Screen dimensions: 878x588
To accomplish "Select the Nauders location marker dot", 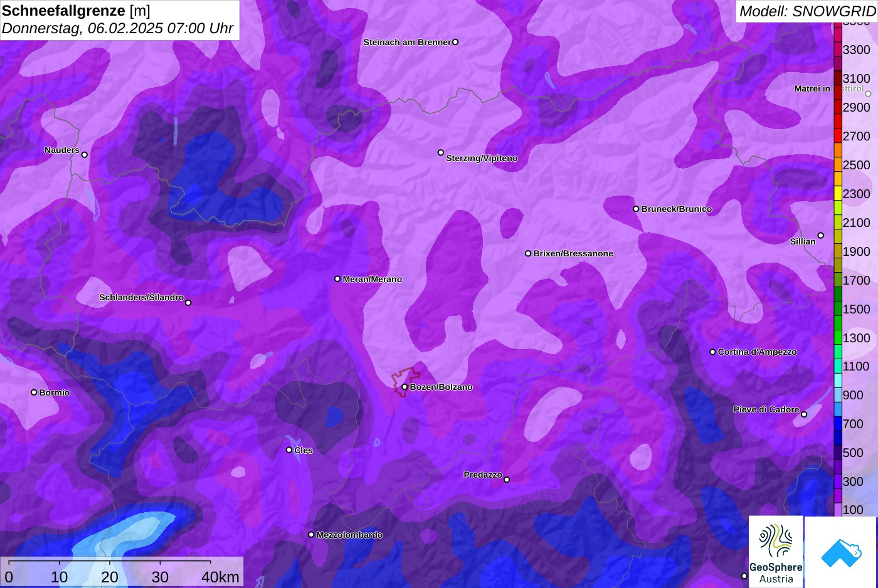I will point(85,155).
